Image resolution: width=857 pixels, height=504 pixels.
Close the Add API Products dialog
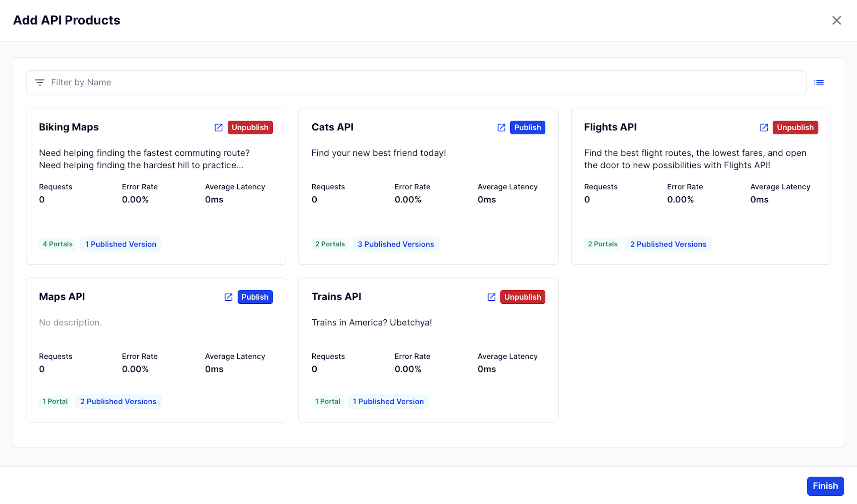click(x=836, y=20)
